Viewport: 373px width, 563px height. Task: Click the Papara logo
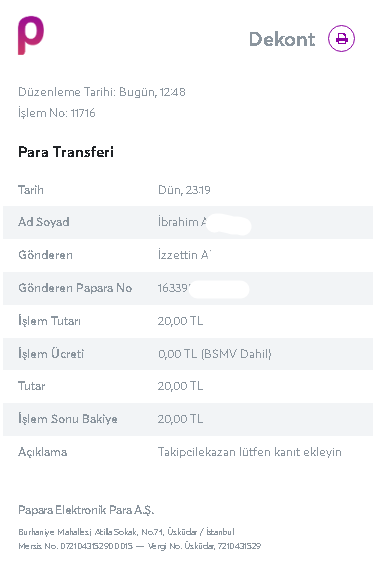click(x=31, y=35)
